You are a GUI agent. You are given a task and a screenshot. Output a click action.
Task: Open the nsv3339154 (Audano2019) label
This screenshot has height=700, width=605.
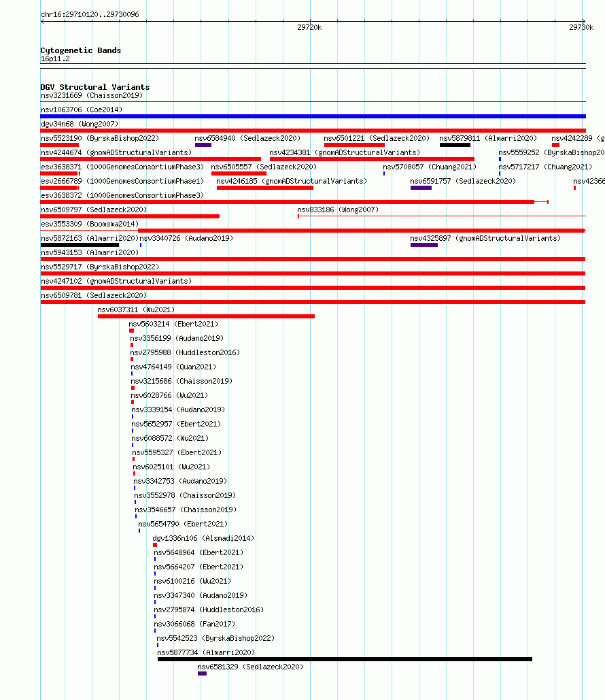(178, 410)
